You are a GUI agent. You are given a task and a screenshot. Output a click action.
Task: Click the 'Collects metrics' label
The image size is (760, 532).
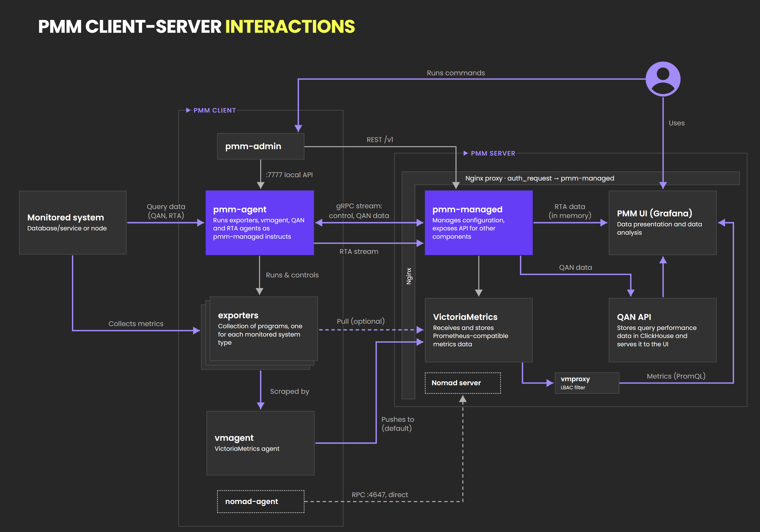click(136, 324)
